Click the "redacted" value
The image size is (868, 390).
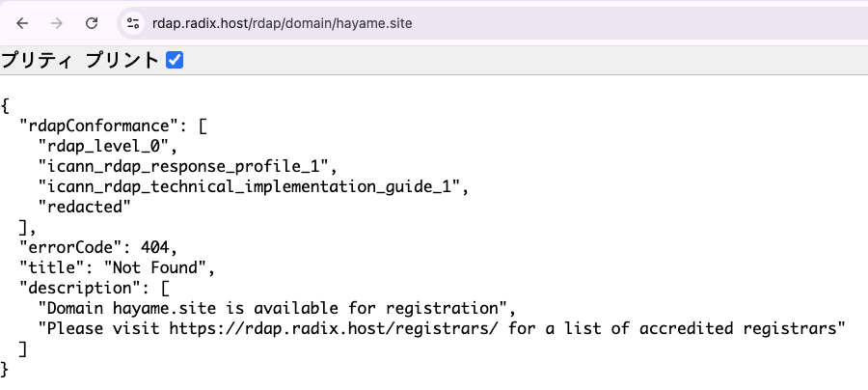tap(84, 207)
